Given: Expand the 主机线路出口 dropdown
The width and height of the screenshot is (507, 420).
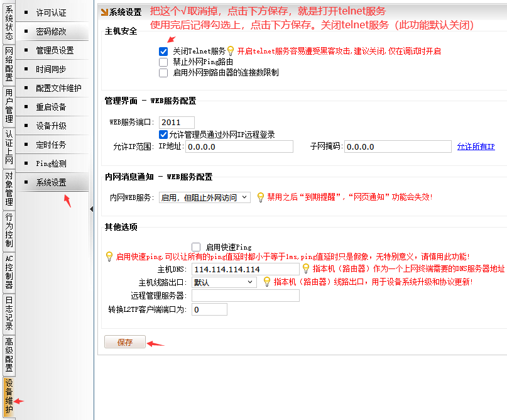Looking at the screenshot, I should 224,283.
